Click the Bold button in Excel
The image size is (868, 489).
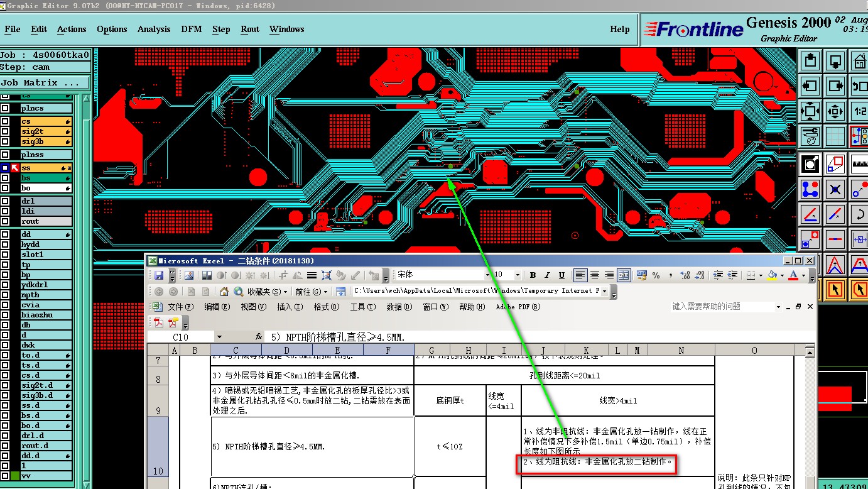pos(533,275)
